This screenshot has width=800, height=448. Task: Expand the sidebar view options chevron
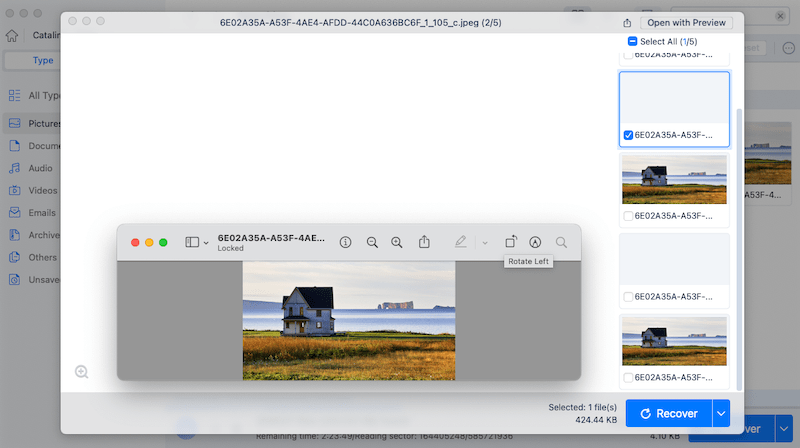click(206, 243)
